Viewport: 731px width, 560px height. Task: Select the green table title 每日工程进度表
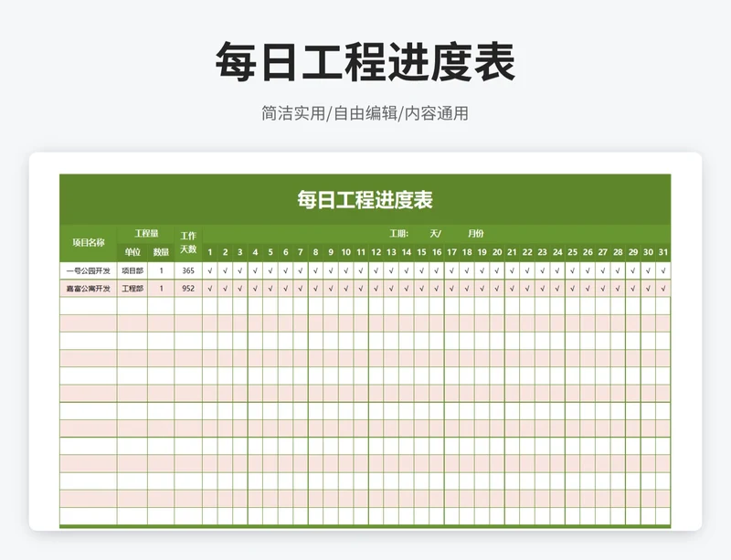click(365, 200)
